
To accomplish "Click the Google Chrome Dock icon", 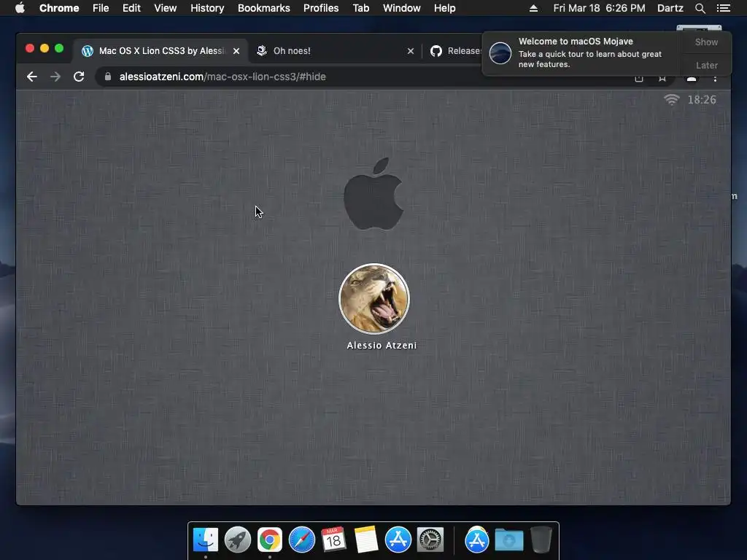I will [270, 540].
